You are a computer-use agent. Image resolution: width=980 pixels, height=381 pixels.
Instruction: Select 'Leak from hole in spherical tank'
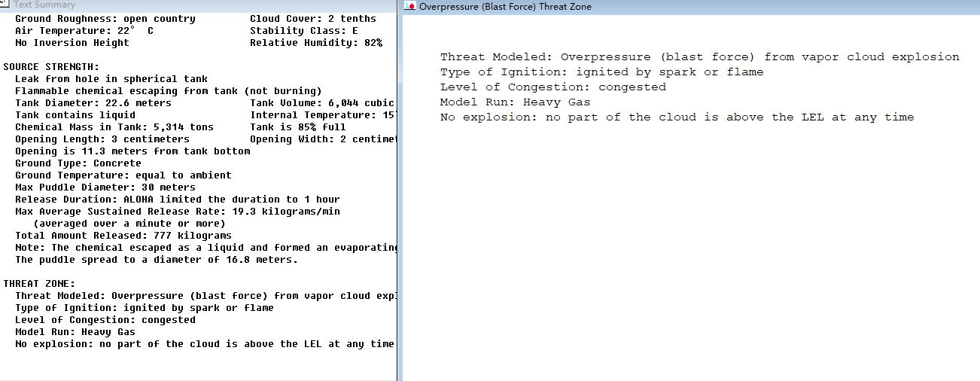coord(111,79)
